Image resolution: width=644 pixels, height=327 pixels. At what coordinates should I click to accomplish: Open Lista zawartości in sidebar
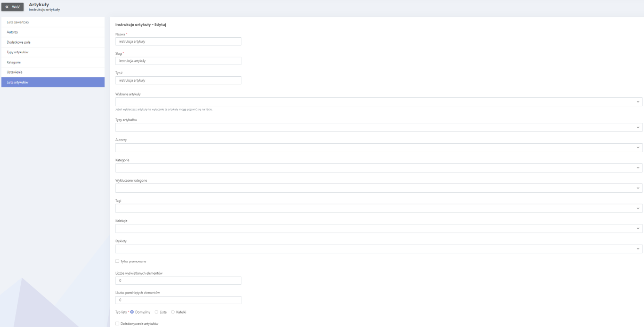point(53,22)
